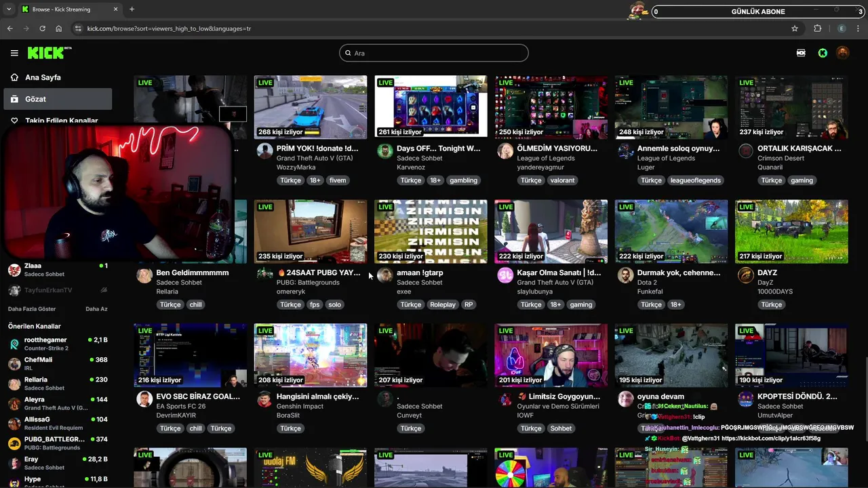Open Kaşar Olma Sanatı stream title

click(559, 272)
